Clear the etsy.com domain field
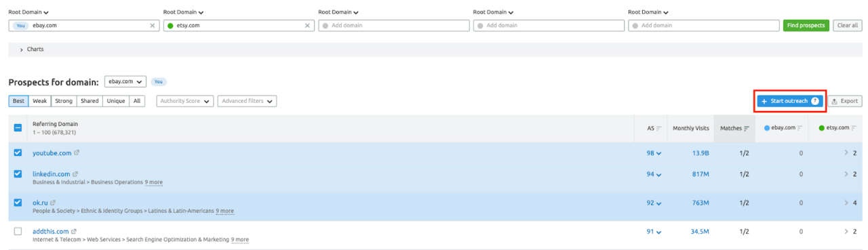This screenshot has height=250, width=868. click(307, 25)
